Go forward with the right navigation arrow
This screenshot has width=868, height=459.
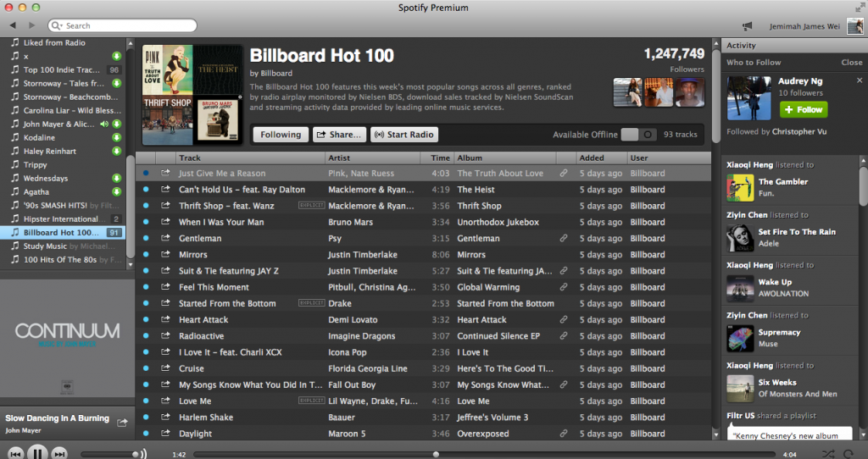point(31,25)
